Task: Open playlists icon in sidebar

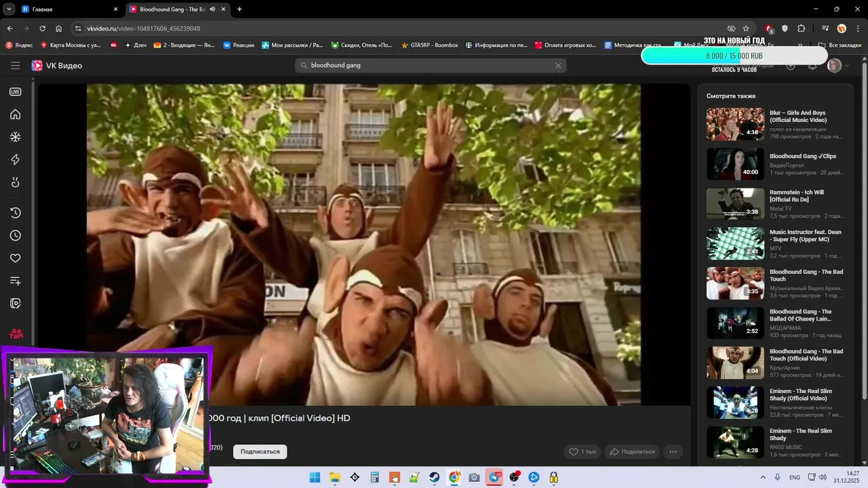Action: [x=15, y=281]
